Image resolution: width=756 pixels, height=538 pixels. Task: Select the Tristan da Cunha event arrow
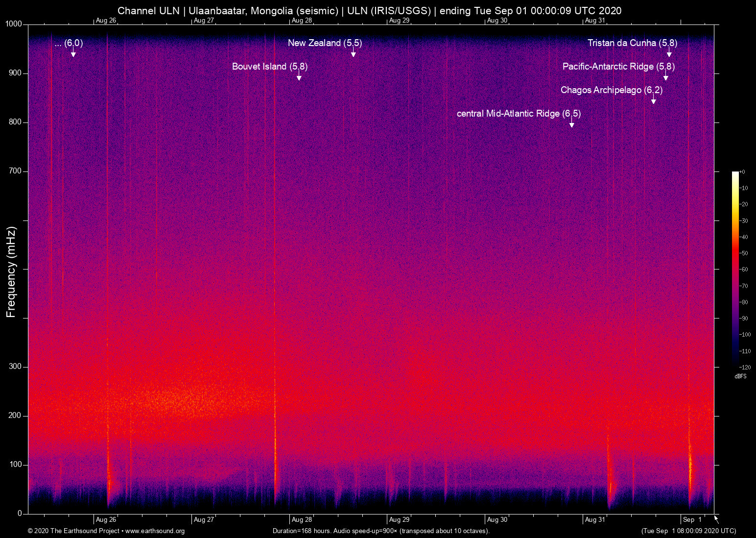click(x=669, y=53)
